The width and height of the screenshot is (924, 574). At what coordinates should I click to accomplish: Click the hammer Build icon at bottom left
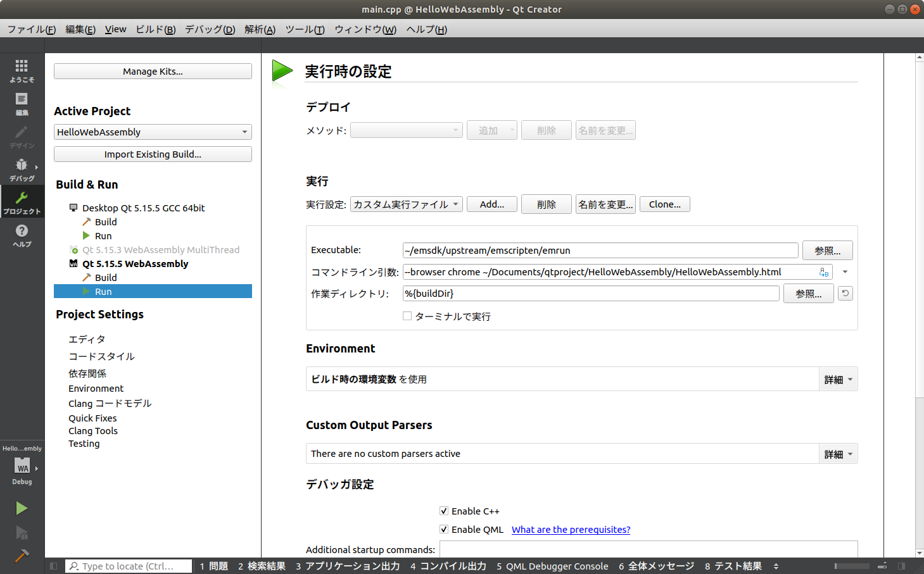tap(22, 556)
